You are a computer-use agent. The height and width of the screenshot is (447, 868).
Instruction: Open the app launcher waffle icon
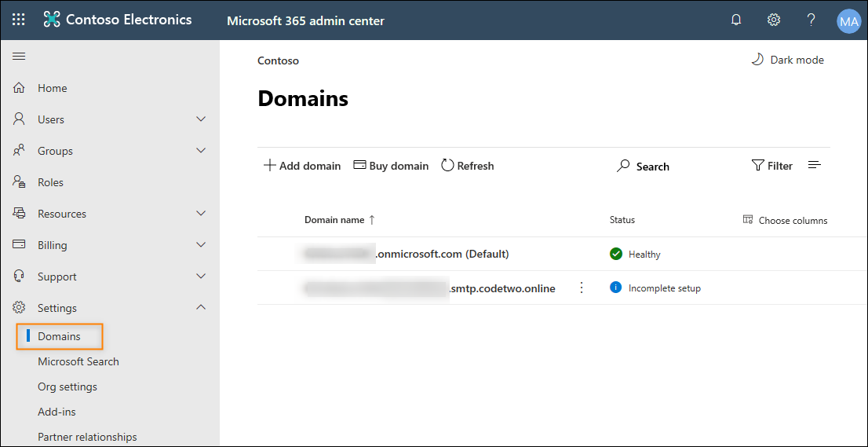[x=19, y=20]
